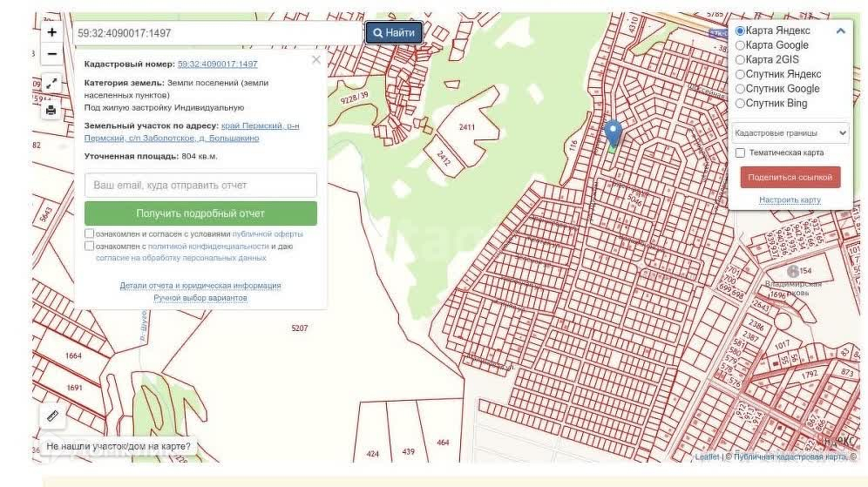Toggle fullscreen map mode icon
Image resolution: width=868 pixels, height=487 pixels.
[51, 84]
